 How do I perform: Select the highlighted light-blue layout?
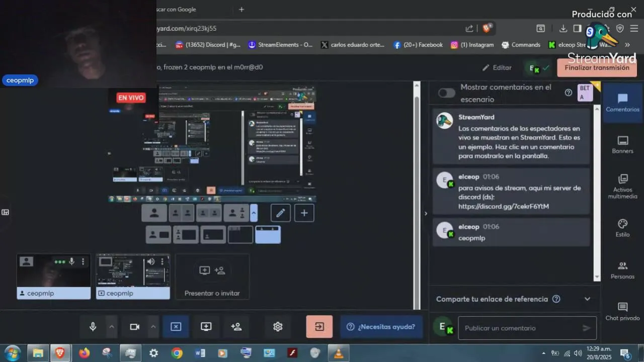(268, 234)
